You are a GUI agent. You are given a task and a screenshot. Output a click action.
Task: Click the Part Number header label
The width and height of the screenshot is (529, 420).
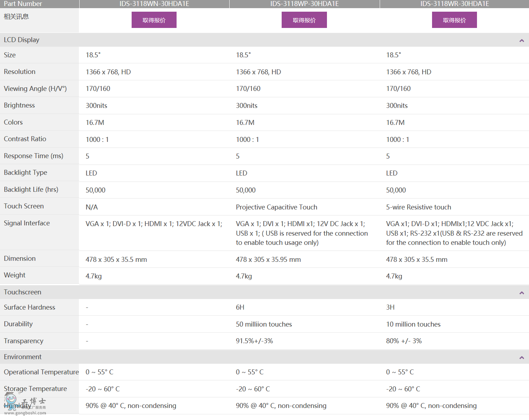click(23, 4)
